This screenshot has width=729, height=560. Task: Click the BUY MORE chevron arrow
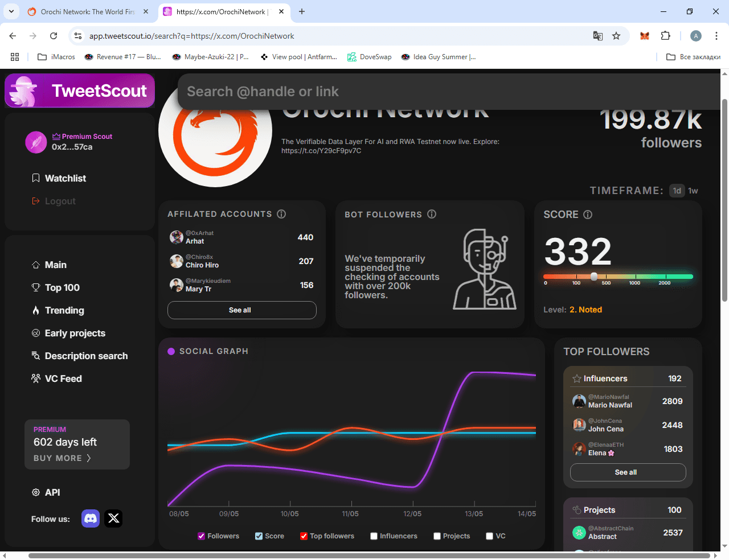(x=88, y=458)
